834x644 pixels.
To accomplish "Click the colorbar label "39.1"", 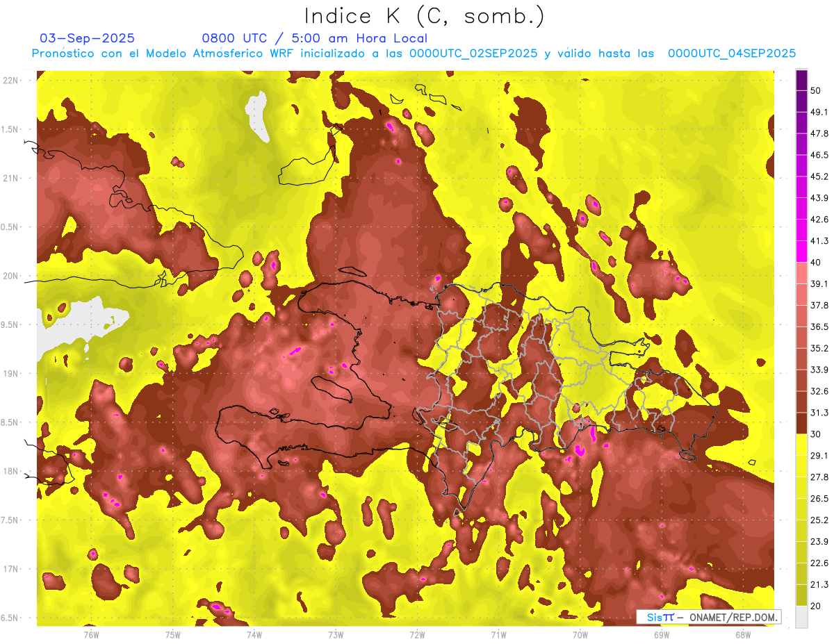I will [819, 283].
